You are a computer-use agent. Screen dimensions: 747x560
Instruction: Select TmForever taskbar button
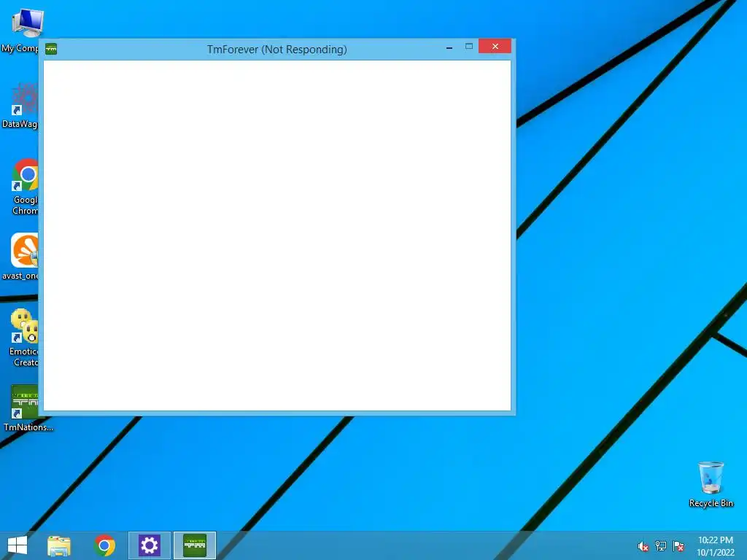[x=195, y=545]
